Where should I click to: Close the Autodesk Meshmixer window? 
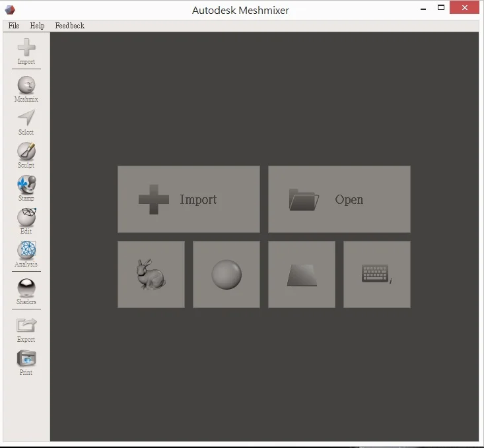[x=465, y=8]
